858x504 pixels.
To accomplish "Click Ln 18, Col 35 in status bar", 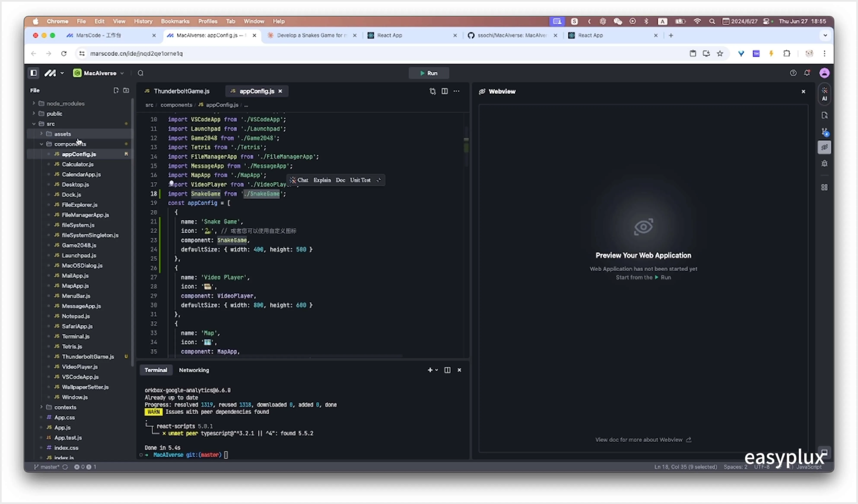I will (685, 467).
